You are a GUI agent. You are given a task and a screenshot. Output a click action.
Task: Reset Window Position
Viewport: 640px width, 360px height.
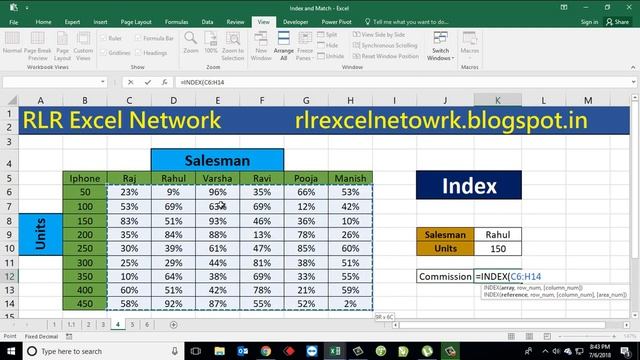(x=386, y=56)
